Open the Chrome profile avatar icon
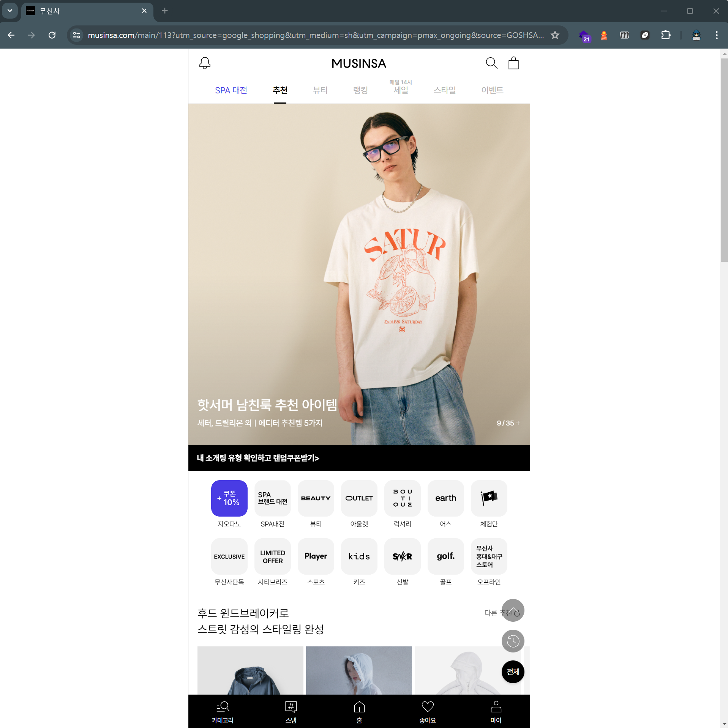Image resolution: width=728 pixels, height=728 pixels. 696,35
